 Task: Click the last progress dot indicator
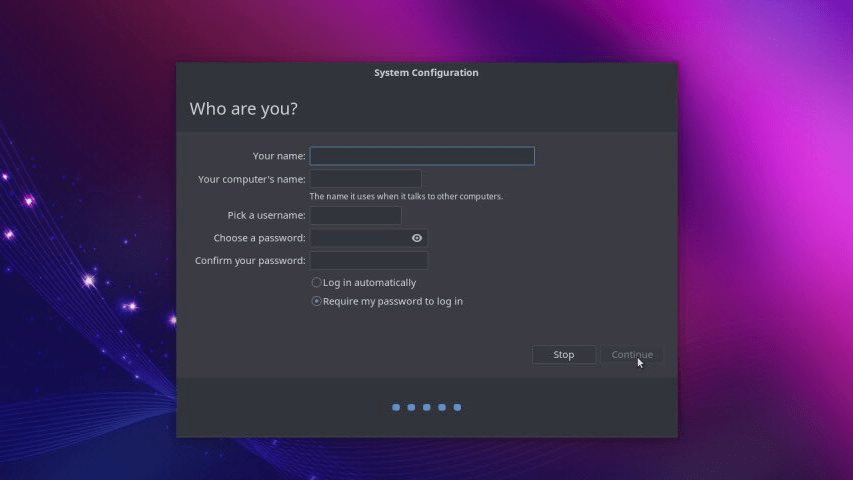click(457, 407)
